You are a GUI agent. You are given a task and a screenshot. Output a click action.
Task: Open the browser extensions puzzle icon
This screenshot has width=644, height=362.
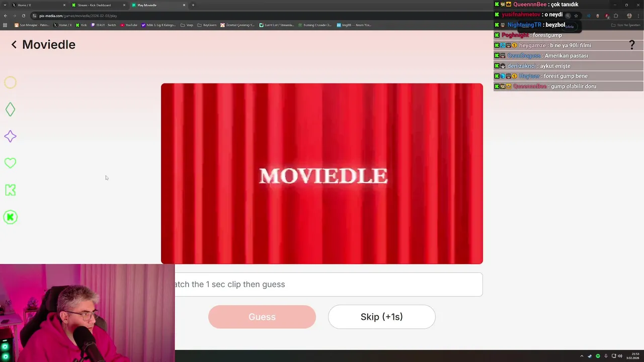(616, 16)
